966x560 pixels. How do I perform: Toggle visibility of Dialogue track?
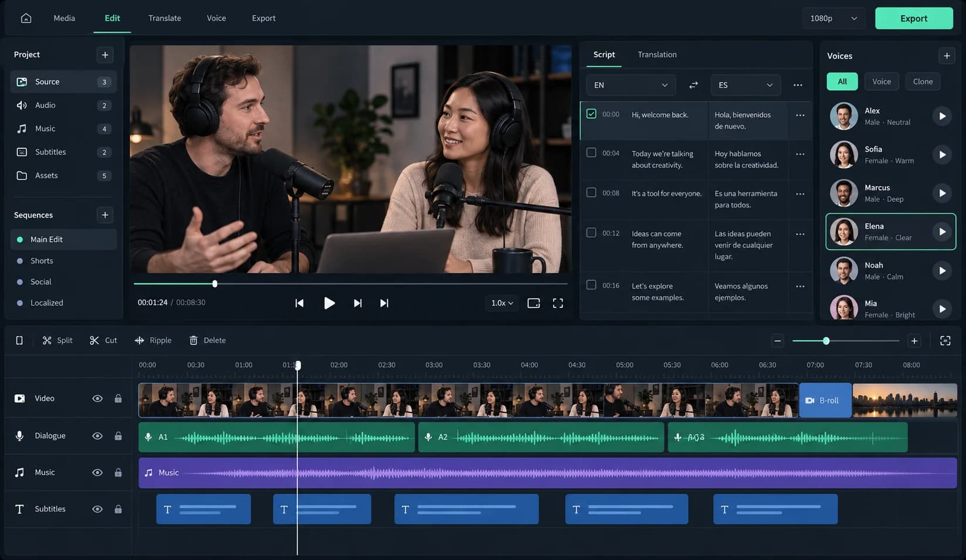[97, 436]
